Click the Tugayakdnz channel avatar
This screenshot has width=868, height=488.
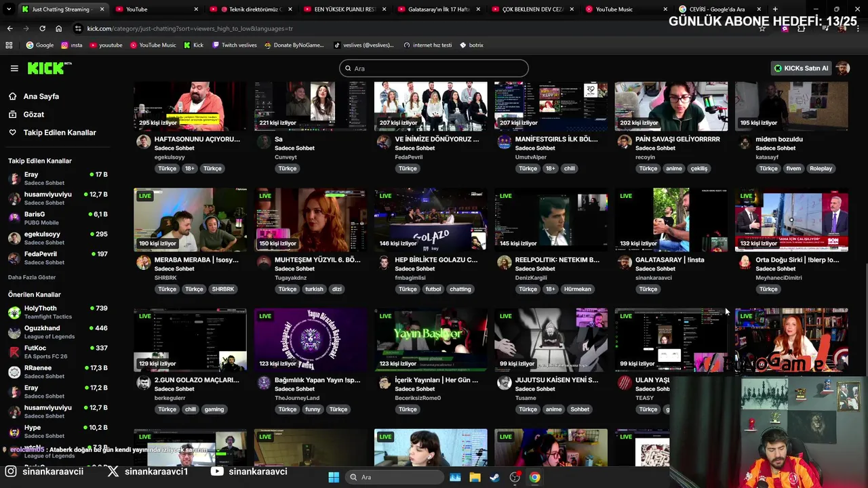pos(264,263)
